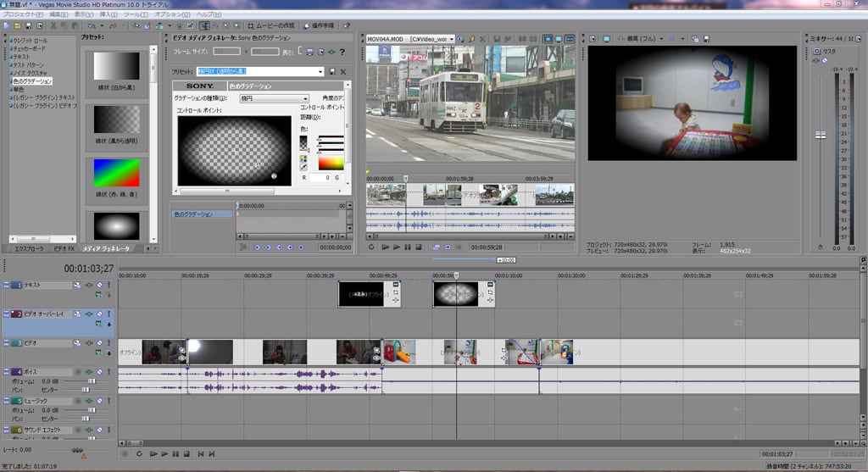Click the media generator help question mark
Screen dimensions: 868x472
point(342,52)
